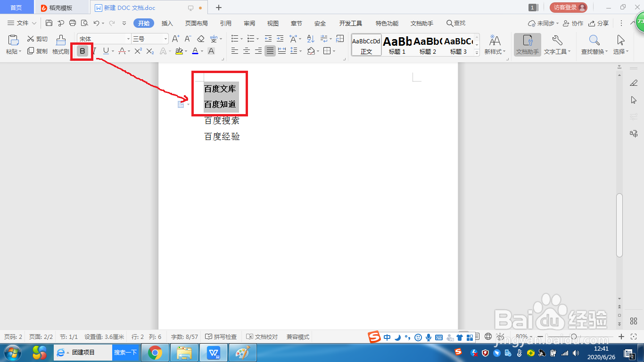Toggle italic formatting
This screenshot has height=362, width=644.
[94, 51]
